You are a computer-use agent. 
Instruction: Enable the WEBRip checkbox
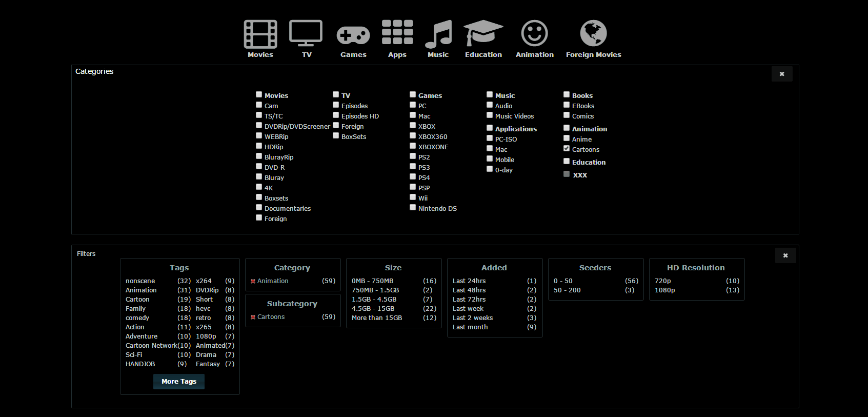click(x=259, y=135)
